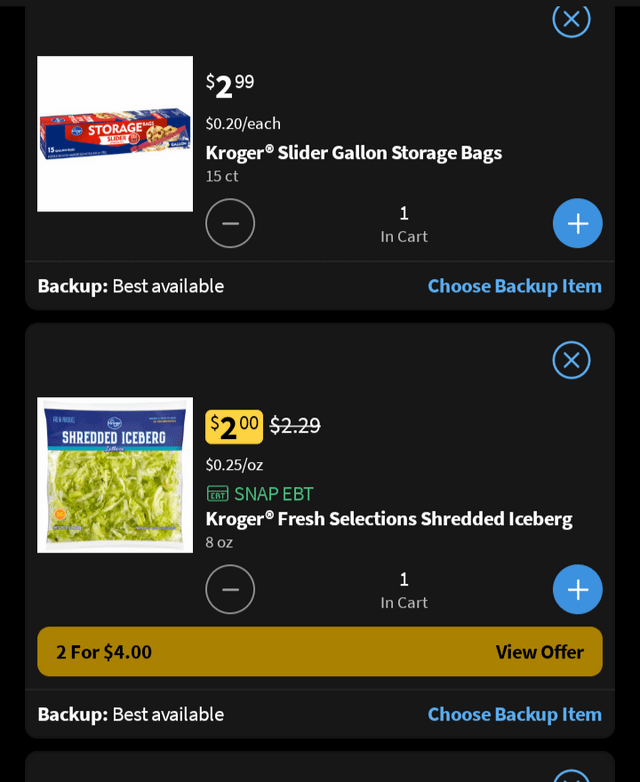Remove Slider Gallon Storage Bags with X icon
The height and width of the screenshot is (782, 640).
pos(571,19)
